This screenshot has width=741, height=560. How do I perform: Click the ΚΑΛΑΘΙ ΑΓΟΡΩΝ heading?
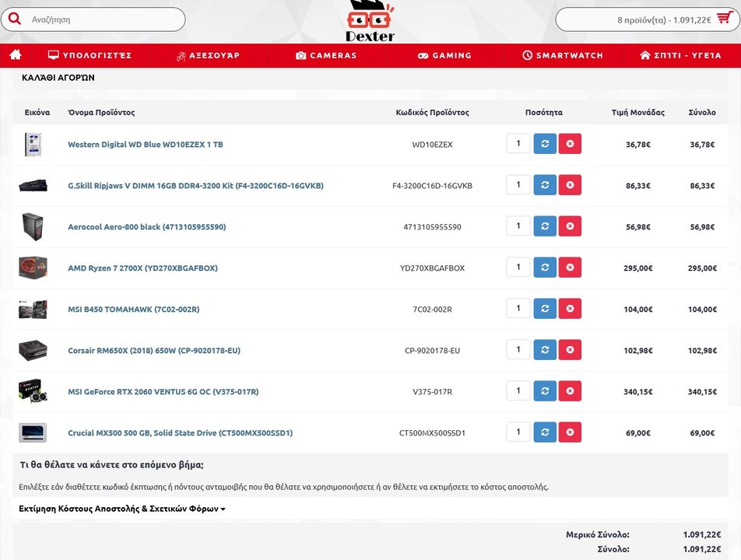[58, 78]
